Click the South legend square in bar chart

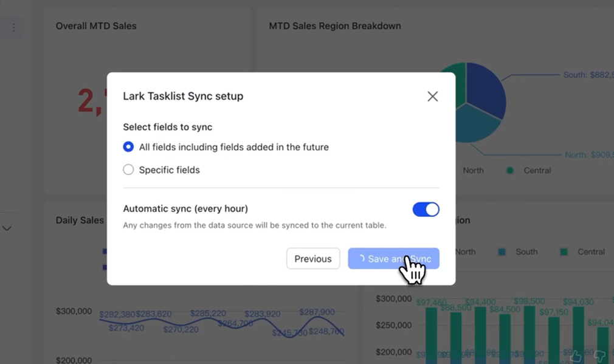coord(502,252)
